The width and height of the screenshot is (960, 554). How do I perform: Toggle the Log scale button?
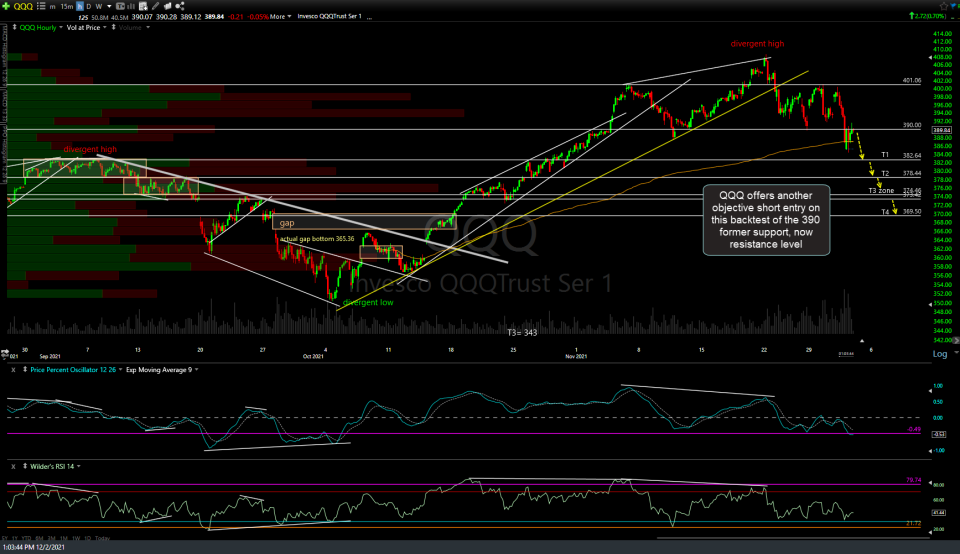point(939,354)
